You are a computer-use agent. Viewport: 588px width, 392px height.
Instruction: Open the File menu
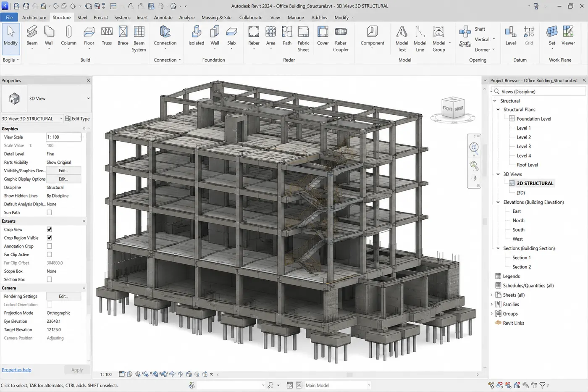coord(9,18)
